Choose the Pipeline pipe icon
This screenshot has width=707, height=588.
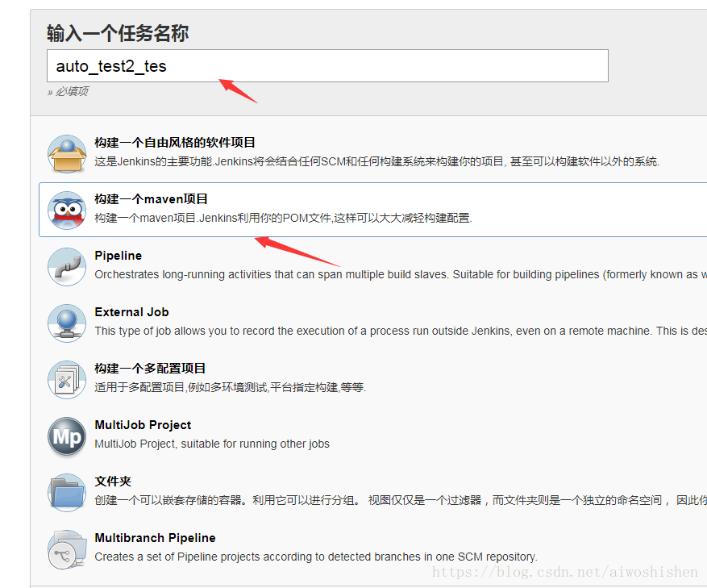point(67,267)
